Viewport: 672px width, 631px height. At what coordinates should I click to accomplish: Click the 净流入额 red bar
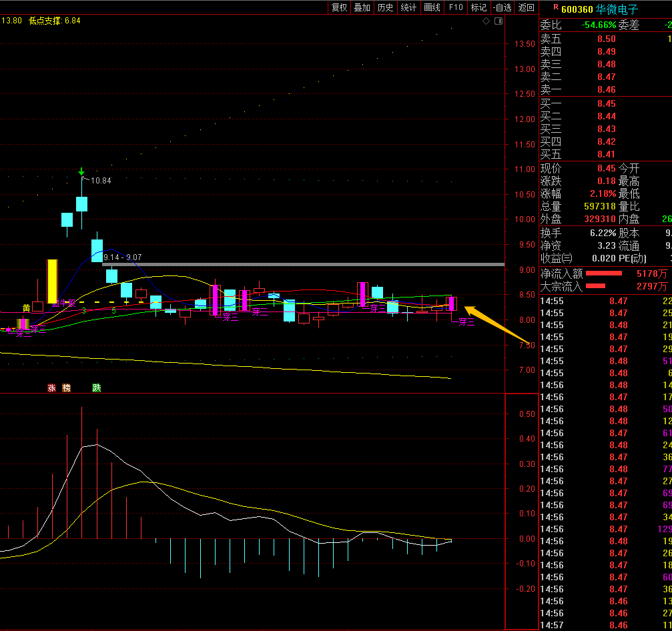click(x=603, y=273)
